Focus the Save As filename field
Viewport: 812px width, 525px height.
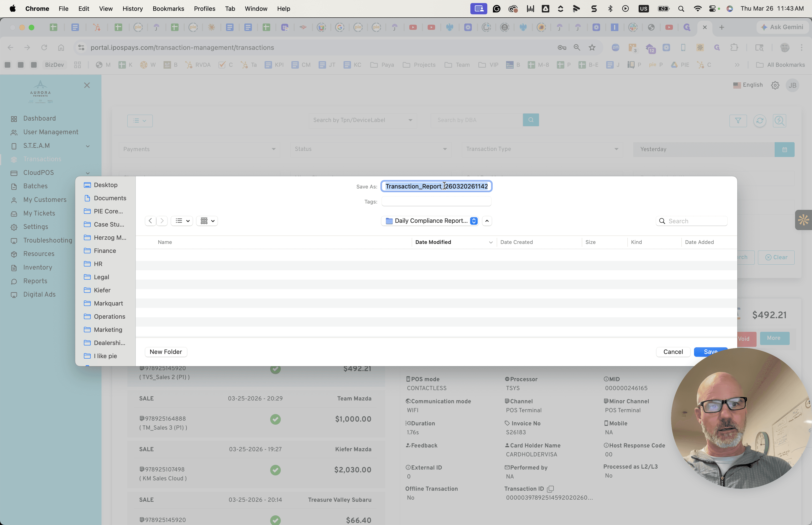coord(437,186)
